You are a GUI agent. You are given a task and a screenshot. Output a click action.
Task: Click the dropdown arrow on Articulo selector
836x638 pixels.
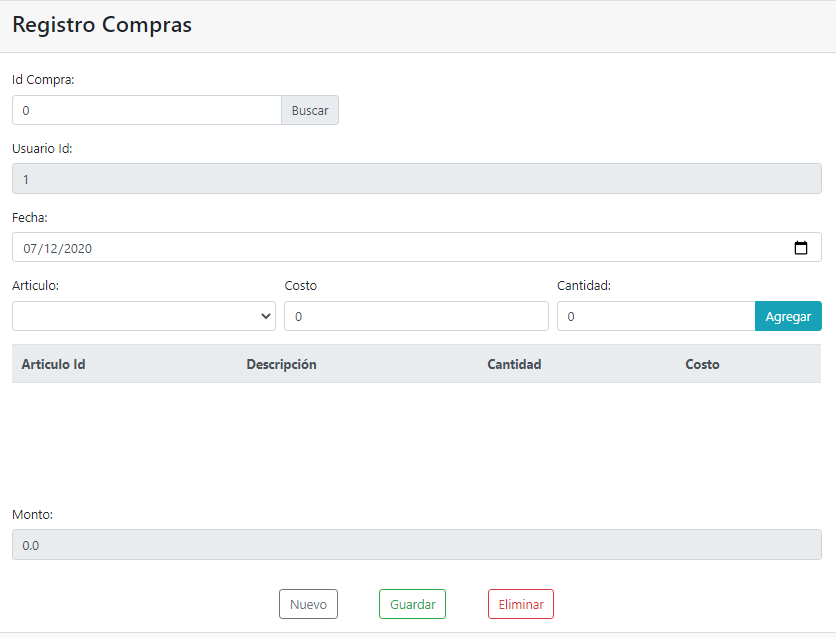tap(265, 316)
